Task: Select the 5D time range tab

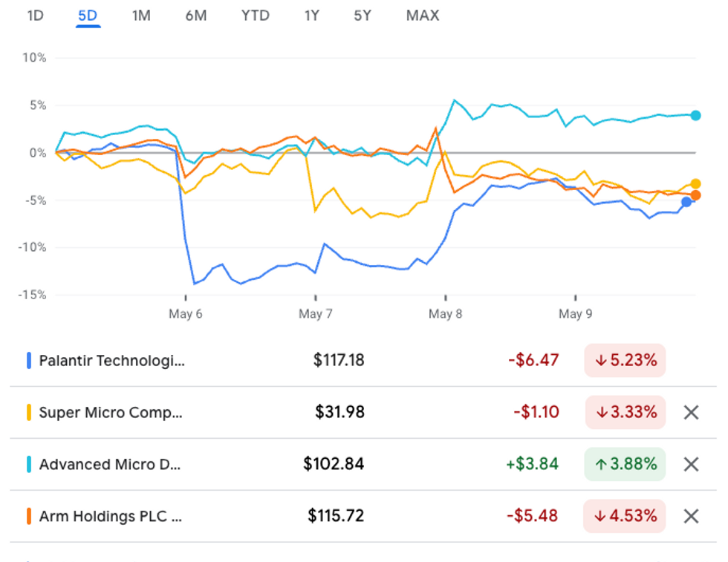Action: 88,15
